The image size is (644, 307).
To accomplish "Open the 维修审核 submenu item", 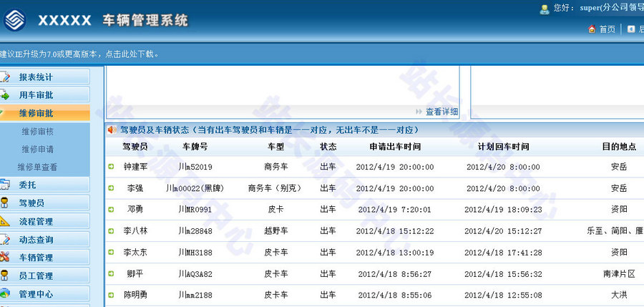I will 37,132.
